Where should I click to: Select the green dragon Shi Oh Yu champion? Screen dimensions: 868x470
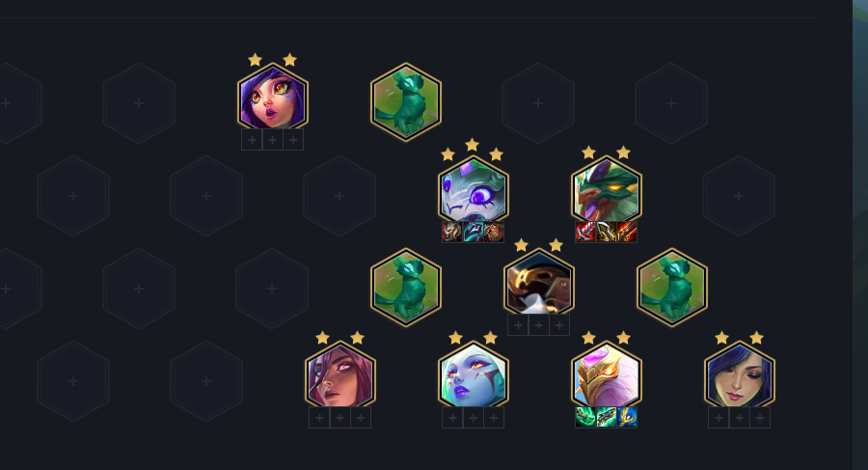[607, 191]
